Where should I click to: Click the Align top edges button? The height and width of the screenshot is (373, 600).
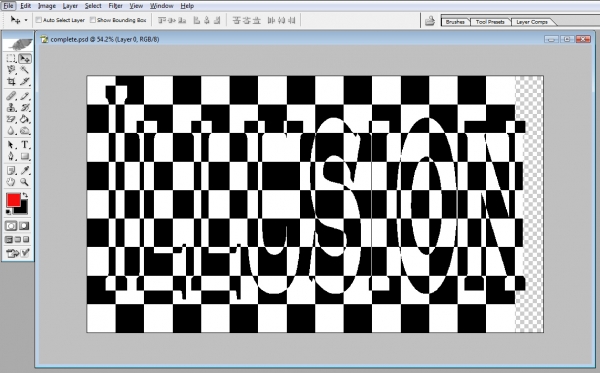[x=162, y=20]
